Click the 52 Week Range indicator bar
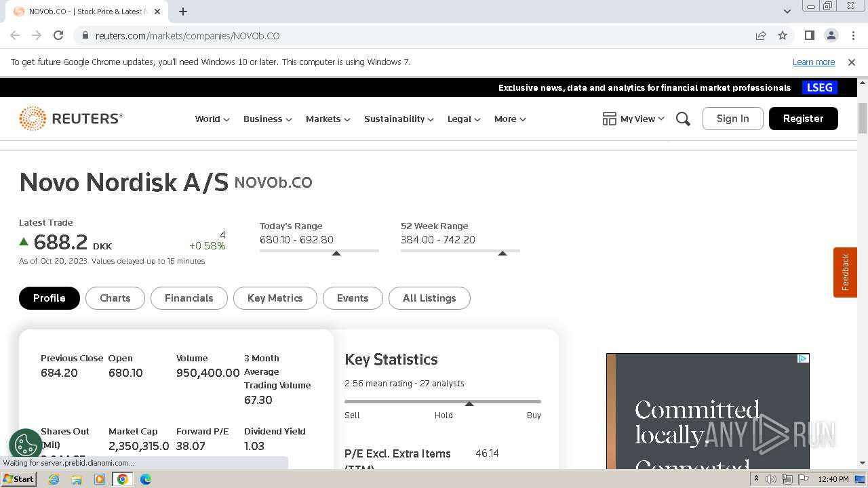 click(460, 251)
